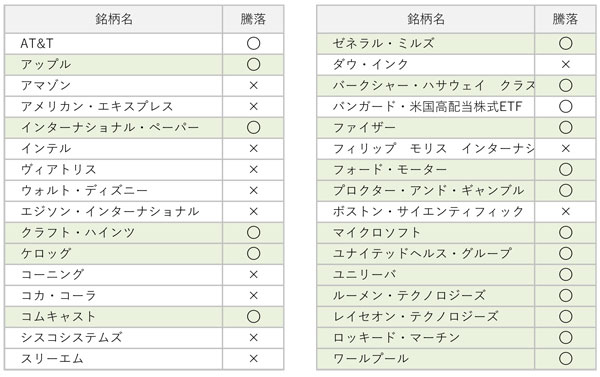Viewport: 600px width, 377px height.
Task: Click the right table's 騰落 header
Action: point(565,19)
